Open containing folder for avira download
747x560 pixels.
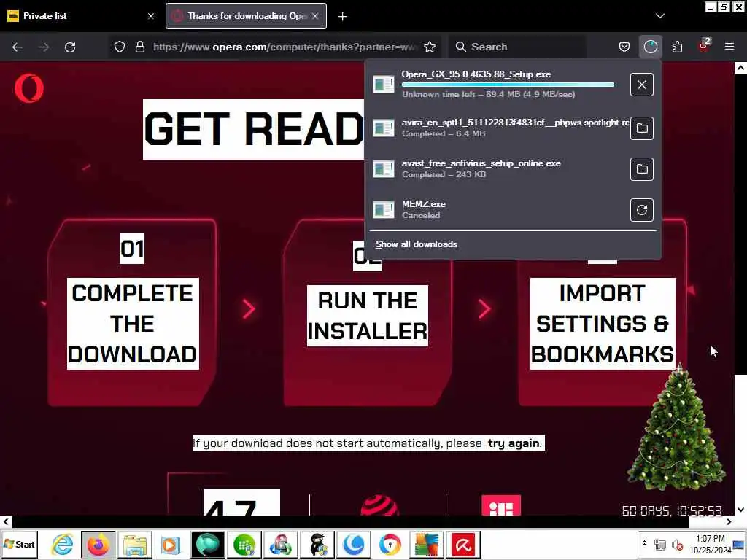pyautogui.click(x=642, y=128)
